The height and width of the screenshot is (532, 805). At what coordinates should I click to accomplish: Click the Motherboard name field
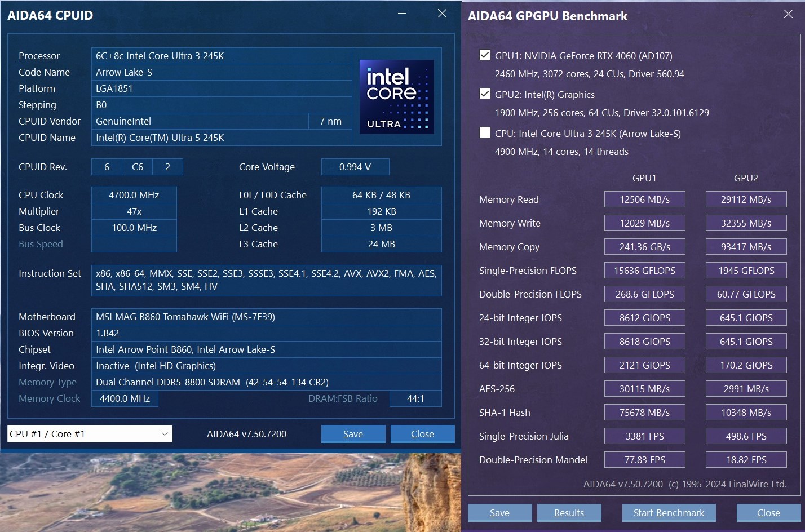click(266, 317)
